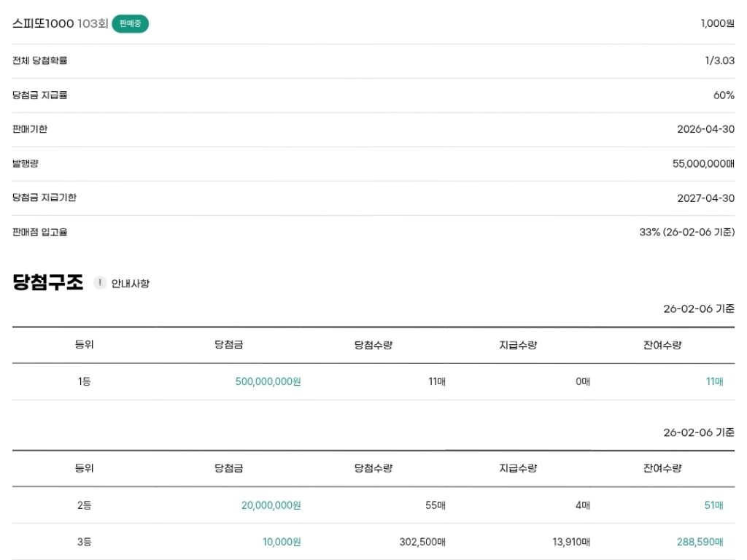Open the 안내사항 notice text link
Viewport: 747px width, 560px height.
[131, 284]
